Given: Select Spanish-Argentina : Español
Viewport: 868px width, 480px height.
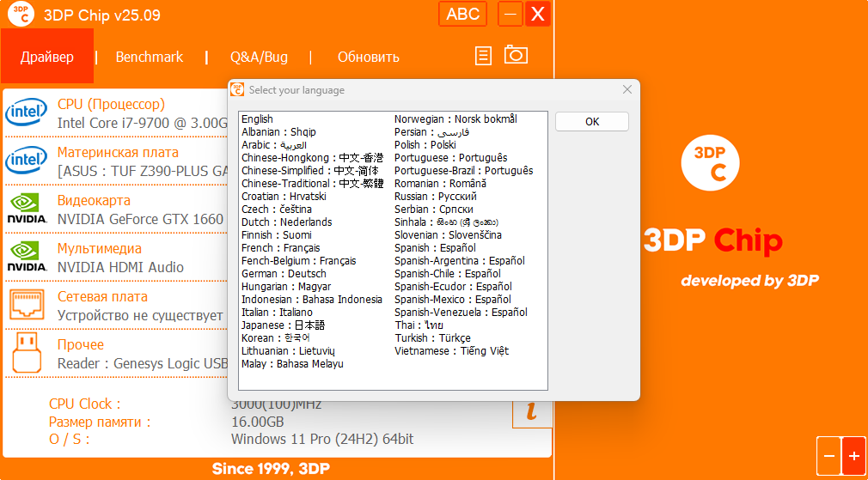Looking at the screenshot, I should [460, 260].
